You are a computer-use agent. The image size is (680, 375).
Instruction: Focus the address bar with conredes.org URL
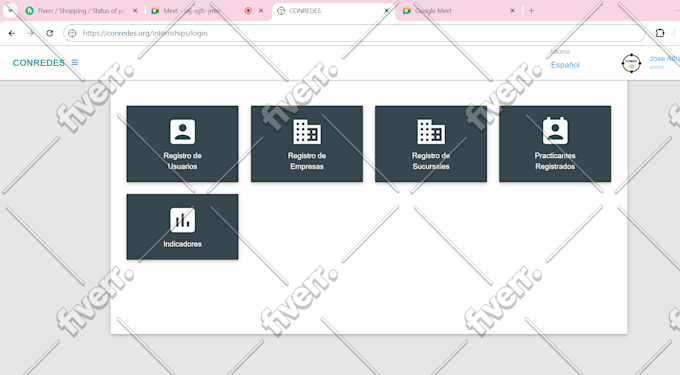click(x=354, y=33)
